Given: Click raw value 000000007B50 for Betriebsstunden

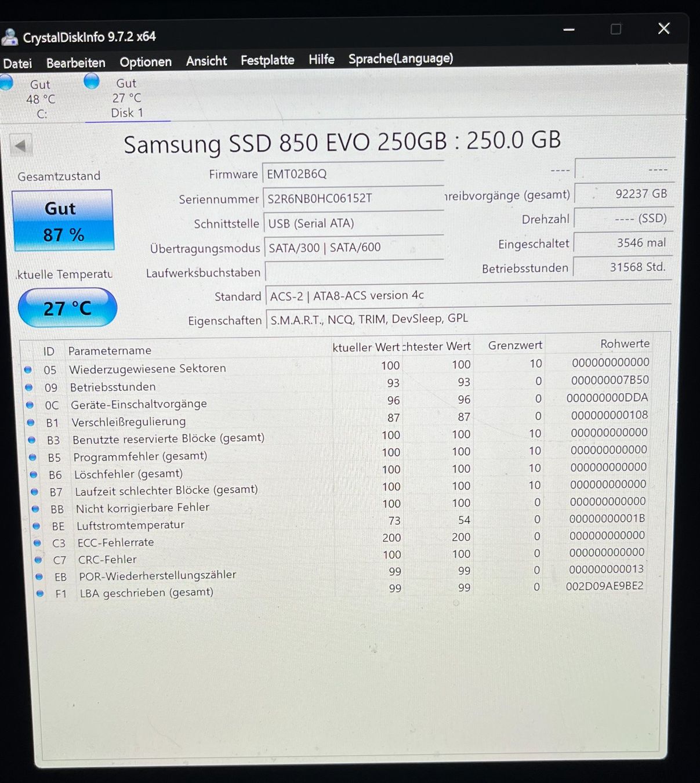Looking at the screenshot, I should [x=610, y=380].
